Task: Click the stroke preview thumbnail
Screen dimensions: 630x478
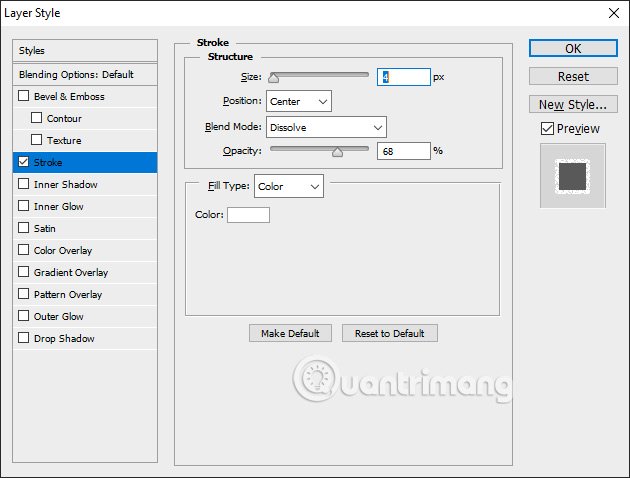Action: pyautogui.click(x=573, y=174)
